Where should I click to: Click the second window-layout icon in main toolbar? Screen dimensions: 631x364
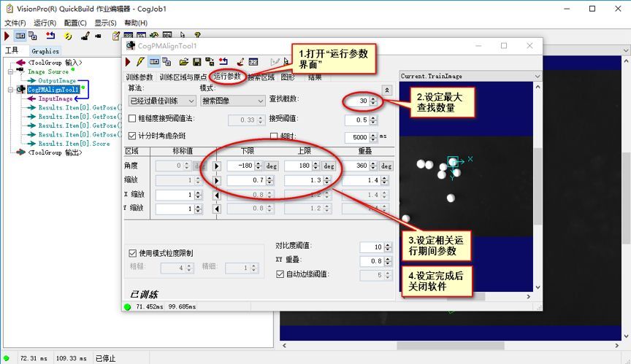(x=33, y=36)
